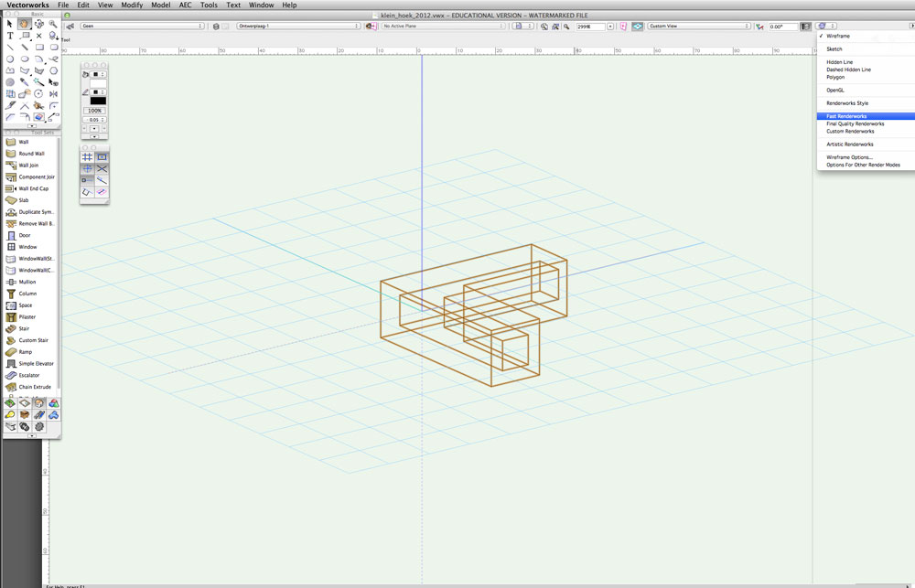Select the Zoom magnifier tool
The image size is (915, 588).
pyautogui.click(x=53, y=24)
